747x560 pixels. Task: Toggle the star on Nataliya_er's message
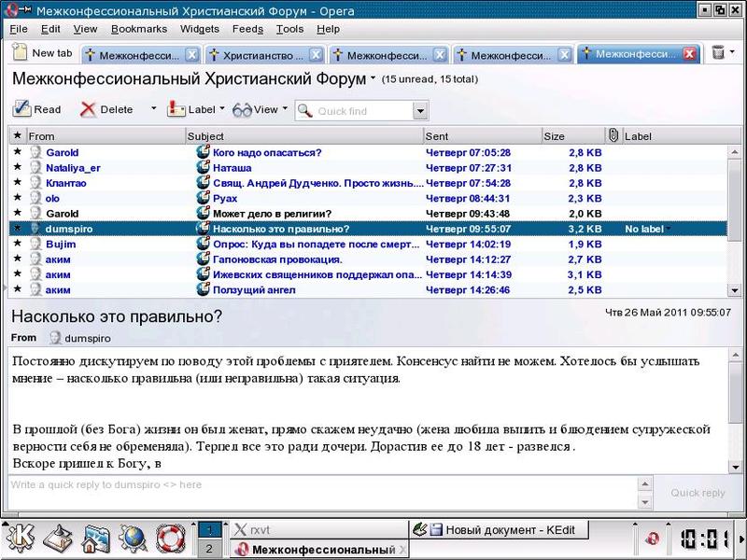pos(17,168)
